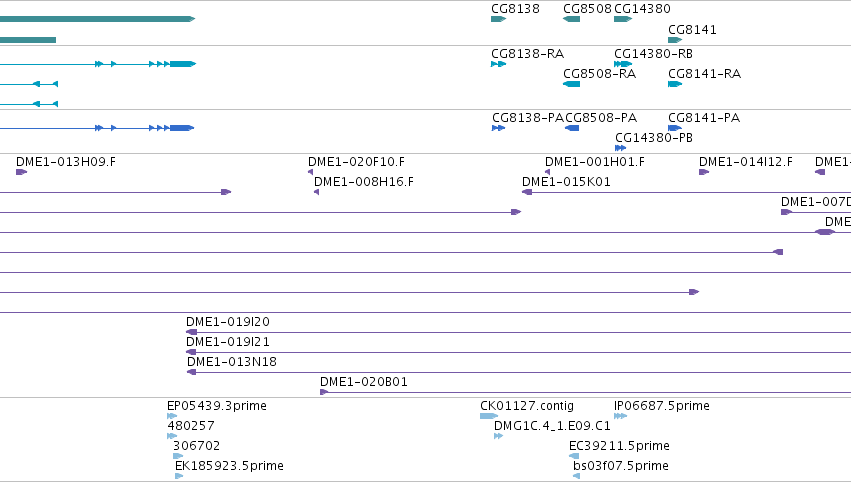Select the 306702 EST arrow
This screenshot has width=851, height=482.
tap(178, 456)
